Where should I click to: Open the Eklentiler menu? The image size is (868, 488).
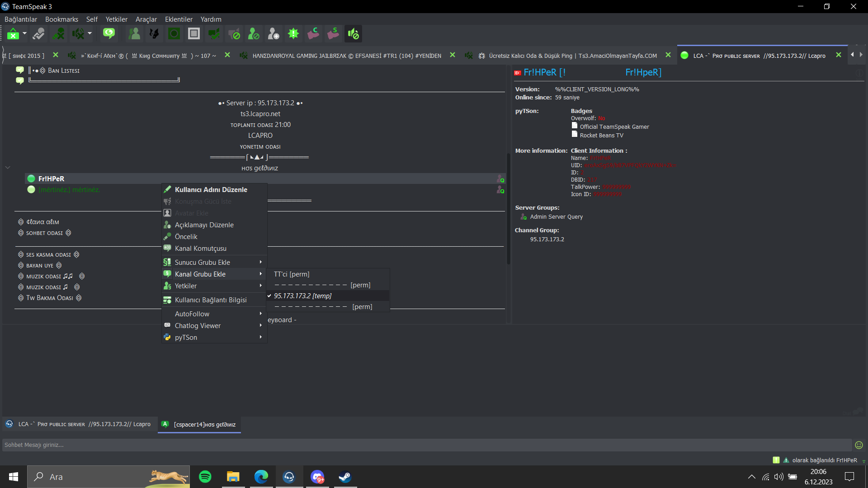coord(179,19)
